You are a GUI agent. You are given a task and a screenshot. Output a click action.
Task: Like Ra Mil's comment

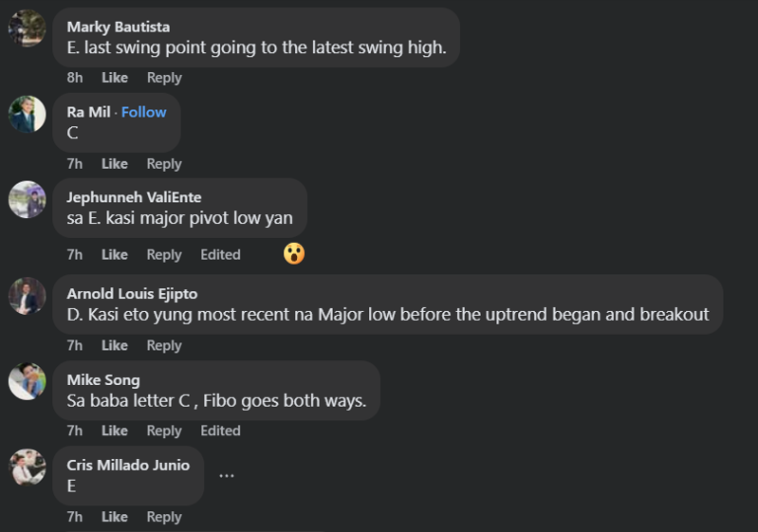(114, 164)
